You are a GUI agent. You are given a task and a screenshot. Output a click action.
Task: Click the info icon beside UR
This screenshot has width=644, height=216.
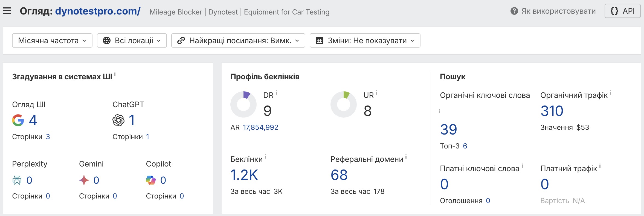[376, 93]
